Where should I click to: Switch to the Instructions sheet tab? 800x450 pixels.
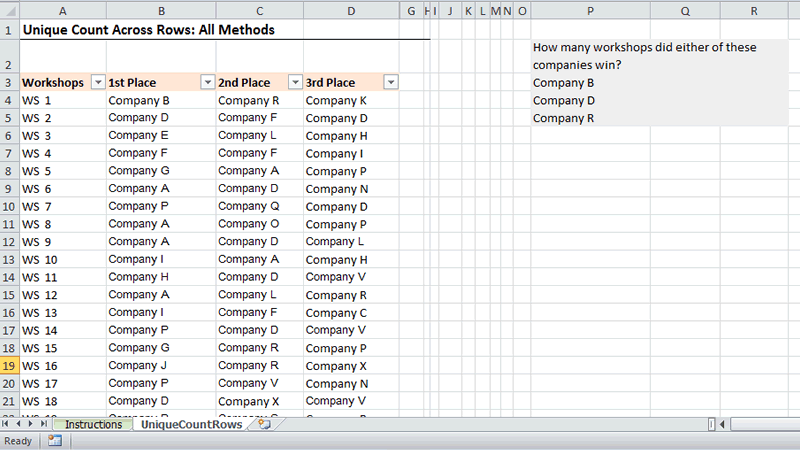click(94, 425)
